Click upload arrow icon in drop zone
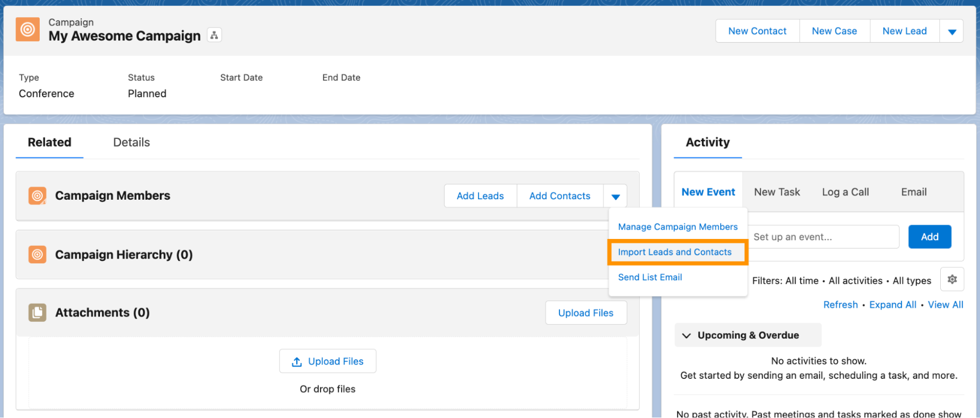The width and height of the screenshot is (980, 418). (297, 362)
